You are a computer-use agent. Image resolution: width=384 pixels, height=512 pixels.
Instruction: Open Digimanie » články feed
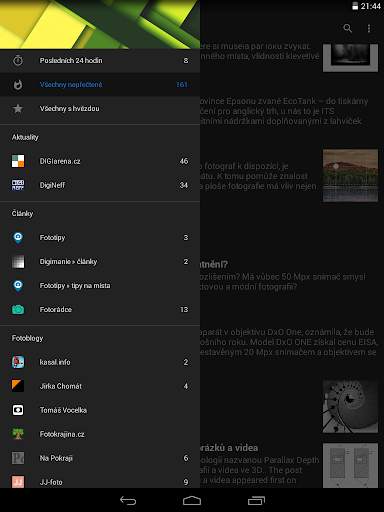click(100, 262)
